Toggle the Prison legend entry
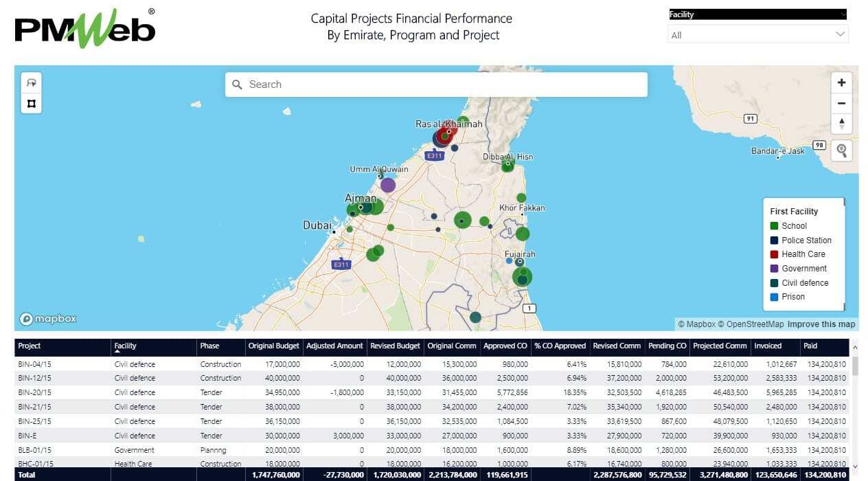The width and height of the screenshot is (868, 481). point(795,297)
